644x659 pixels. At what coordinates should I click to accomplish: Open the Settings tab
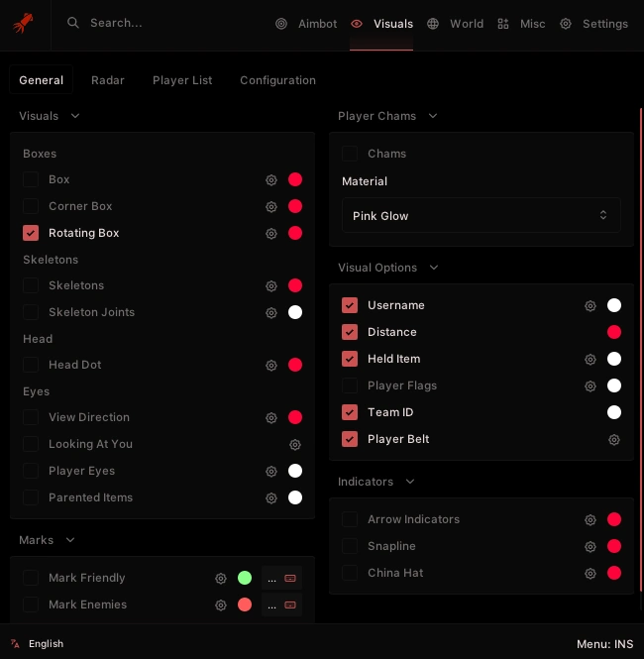click(594, 24)
